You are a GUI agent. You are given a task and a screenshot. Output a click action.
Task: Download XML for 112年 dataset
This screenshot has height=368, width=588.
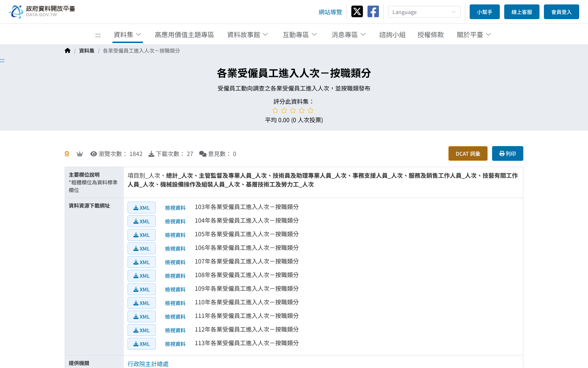click(141, 330)
